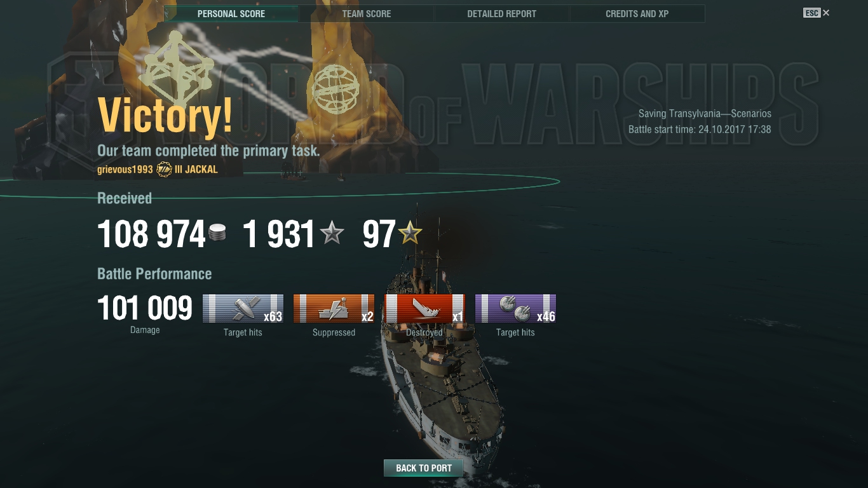
Task: Open the Detailed Report tab
Action: [502, 13]
